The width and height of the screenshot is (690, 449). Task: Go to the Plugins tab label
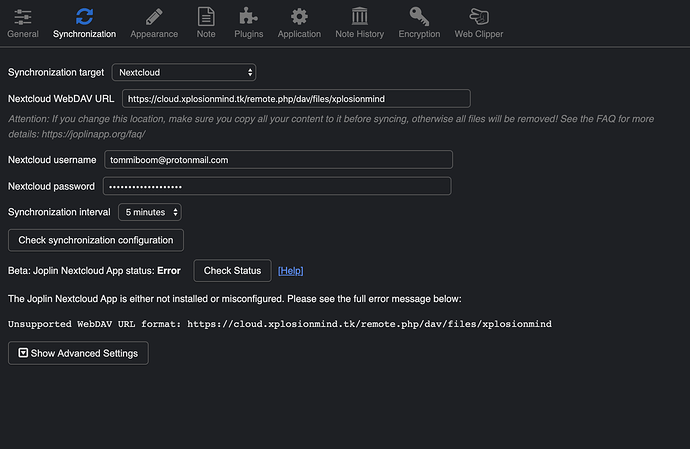249,34
